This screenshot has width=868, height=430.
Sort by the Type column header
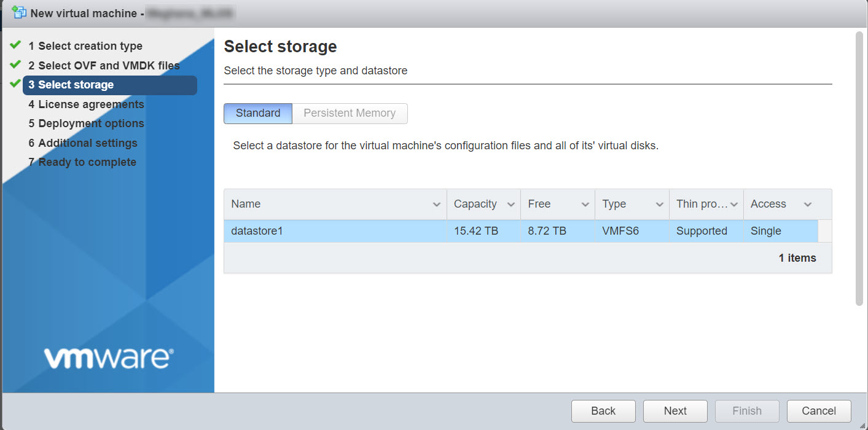614,204
